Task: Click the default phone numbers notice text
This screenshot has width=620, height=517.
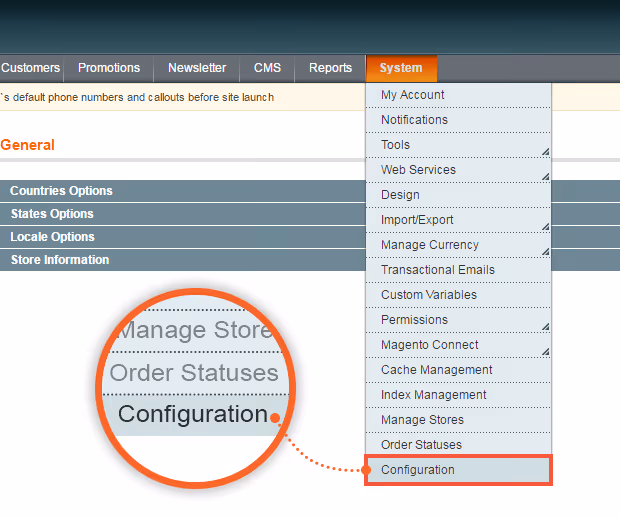Action: pos(137,97)
